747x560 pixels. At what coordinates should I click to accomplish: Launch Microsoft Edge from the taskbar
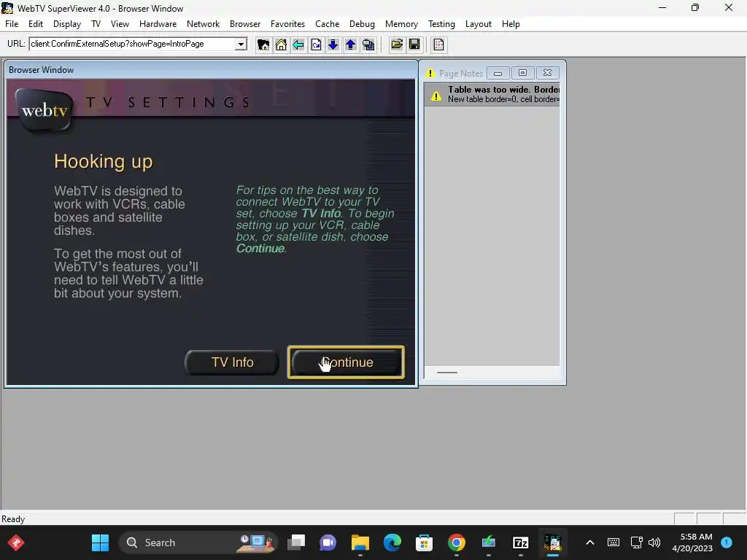[392, 542]
